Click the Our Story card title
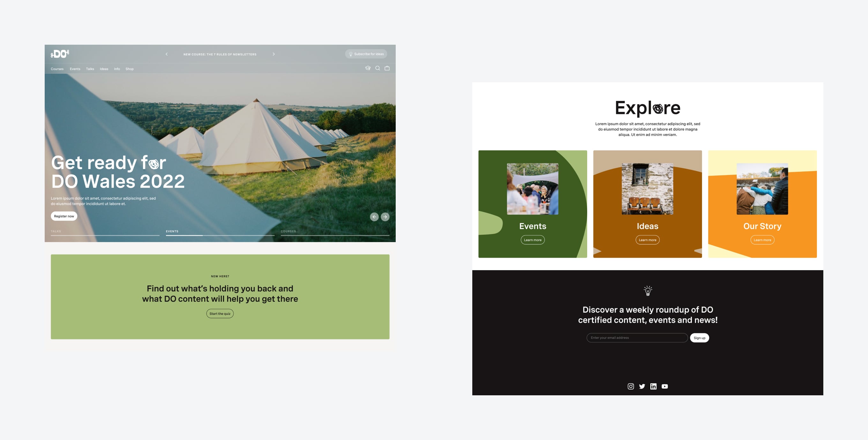The image size is (868, 440). (x=762, y=226)
